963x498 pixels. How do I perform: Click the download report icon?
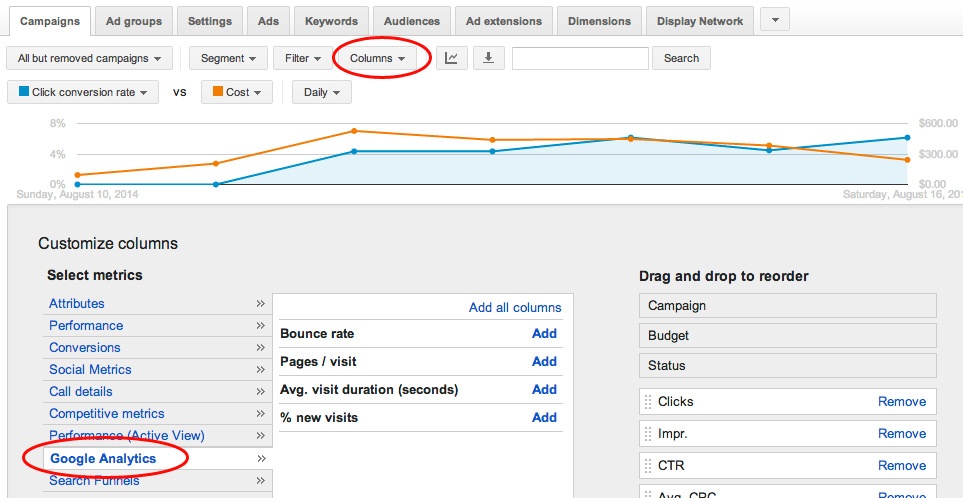point(487,59)
